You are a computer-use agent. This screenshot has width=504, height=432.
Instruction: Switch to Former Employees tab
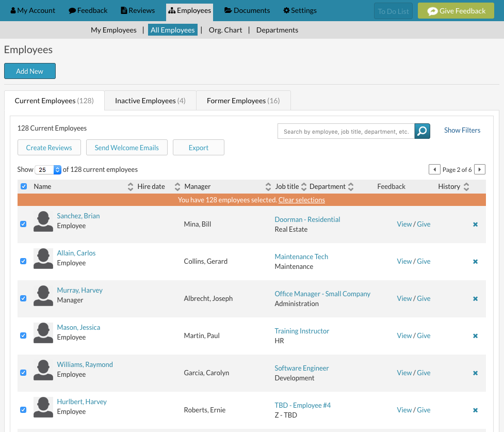pyautogui.click(x=243, y=101)
